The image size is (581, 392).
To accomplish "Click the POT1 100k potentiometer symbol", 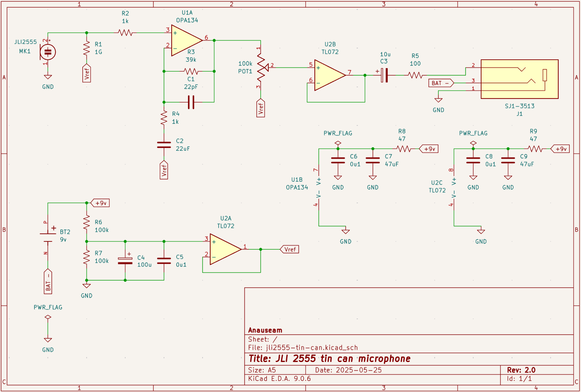I will pyautogui.click(x=263, y=67).
